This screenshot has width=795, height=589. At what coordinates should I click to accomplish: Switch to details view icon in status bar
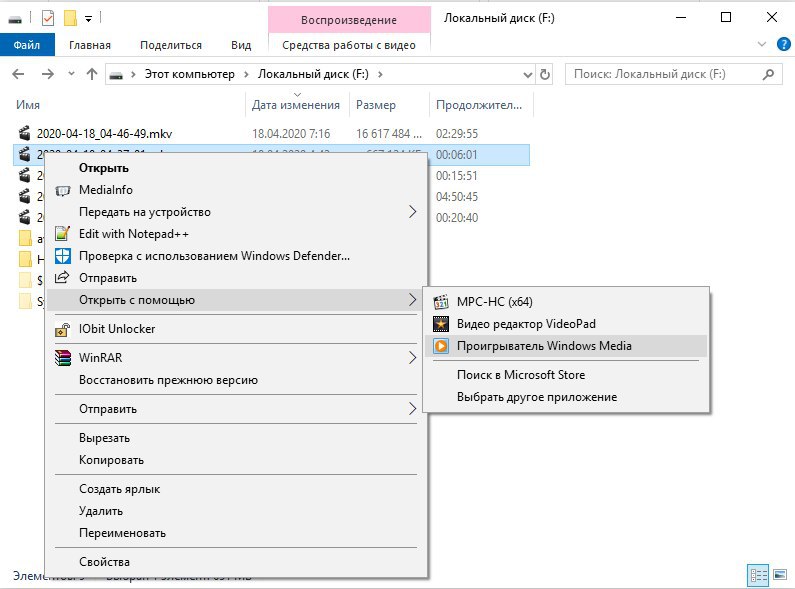click(758, 575)
